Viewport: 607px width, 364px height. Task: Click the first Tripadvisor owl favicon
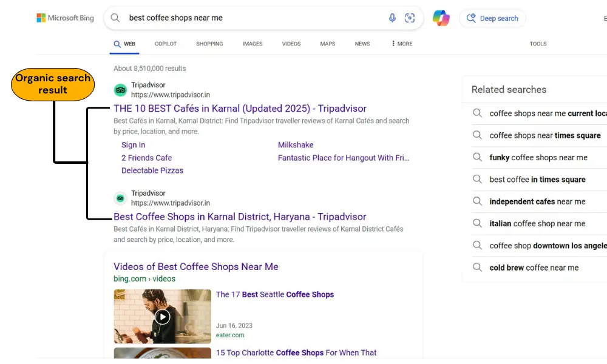coord(120,90)
